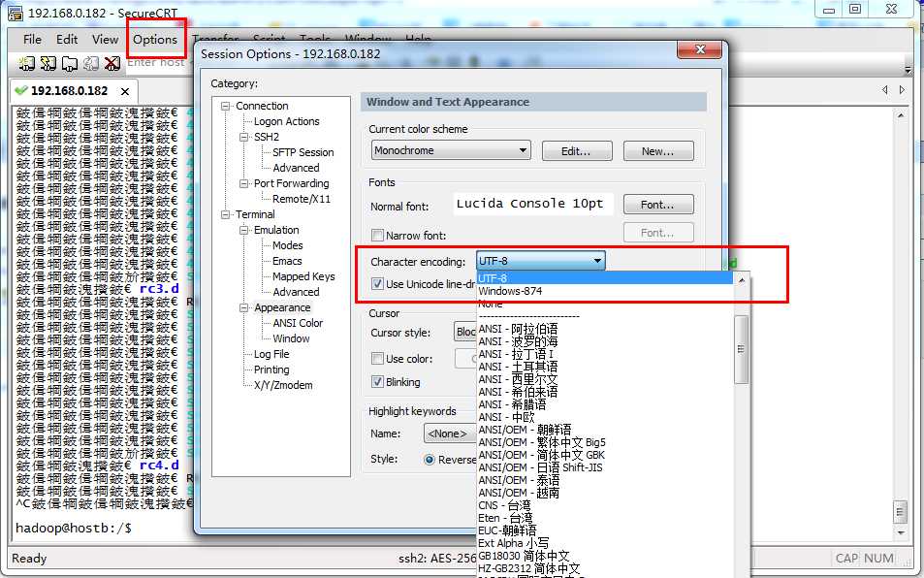The width and height of the screenshot is (924, 578).
Task: Click the SecureCRT title bar icon
Action: tap(16, 12)
